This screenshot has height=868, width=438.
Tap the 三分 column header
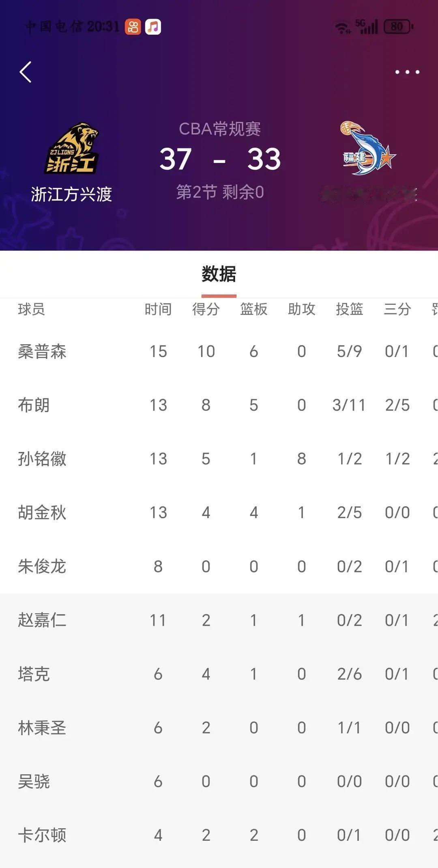coord(397,309)
